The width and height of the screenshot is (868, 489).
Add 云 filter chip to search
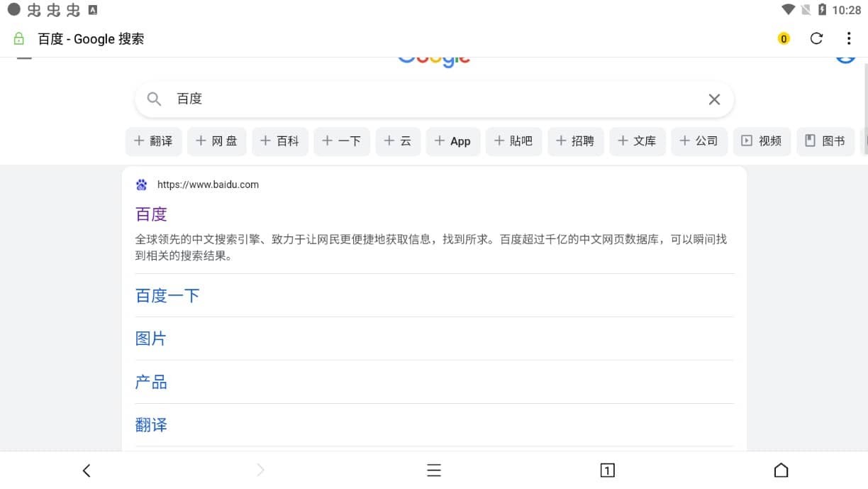tap(398, 141)
